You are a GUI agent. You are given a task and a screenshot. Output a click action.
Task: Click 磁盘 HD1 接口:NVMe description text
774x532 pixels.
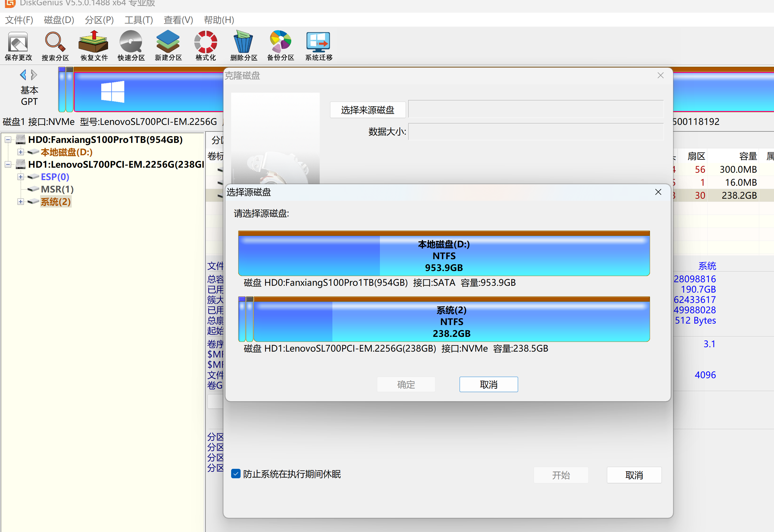pyautogui.click(x=396, y=348)
